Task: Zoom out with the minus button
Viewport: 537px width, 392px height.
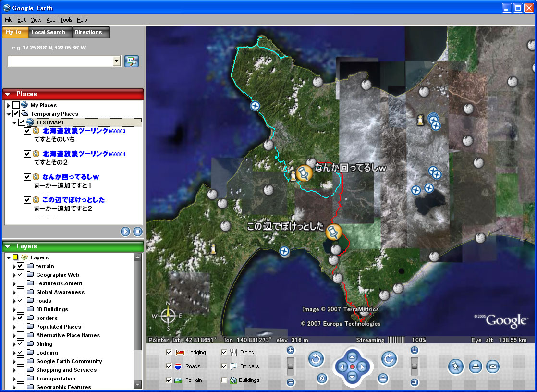Action: pos(291,382)
